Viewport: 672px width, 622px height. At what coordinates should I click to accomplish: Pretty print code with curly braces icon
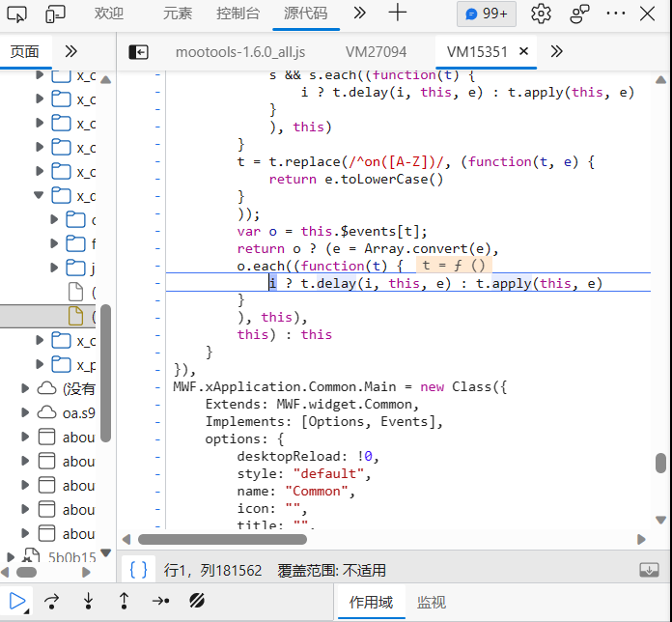point(139,570)
